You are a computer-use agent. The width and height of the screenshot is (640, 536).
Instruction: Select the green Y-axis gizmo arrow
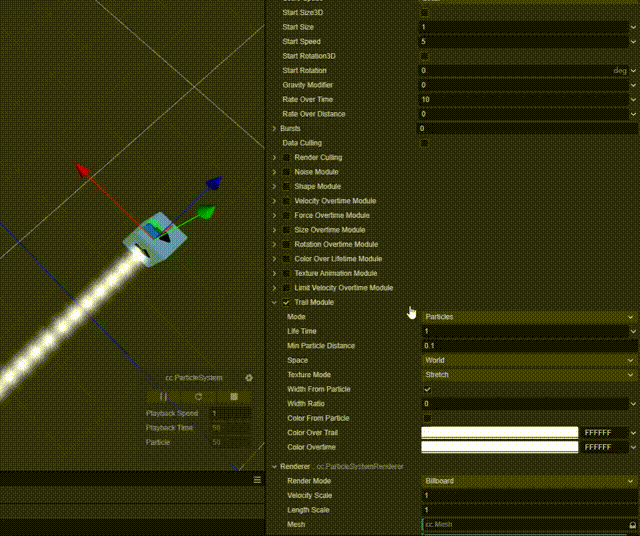[207, 212]
